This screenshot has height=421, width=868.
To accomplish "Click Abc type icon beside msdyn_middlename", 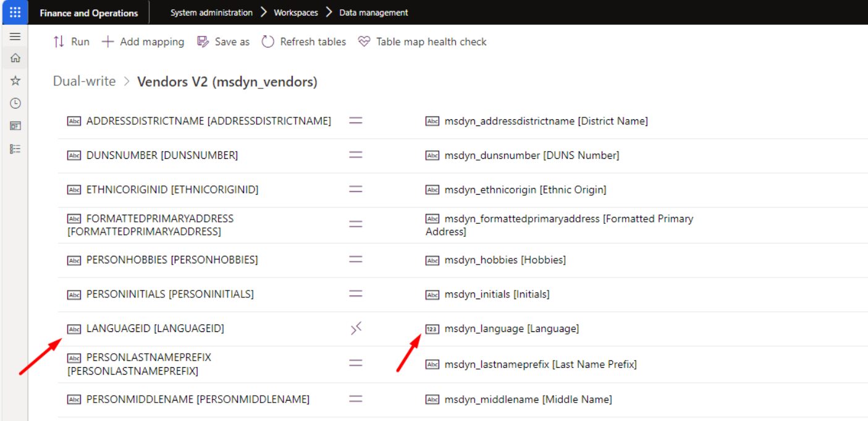I will pyautogui.click(x=432, y=399).
